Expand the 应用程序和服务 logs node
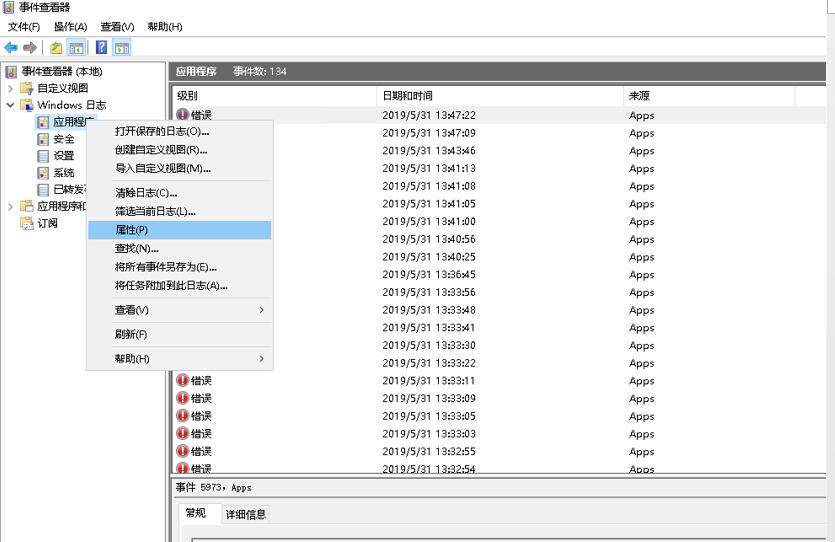The height and width of the screenshot is (542, 835). [10, 207]
